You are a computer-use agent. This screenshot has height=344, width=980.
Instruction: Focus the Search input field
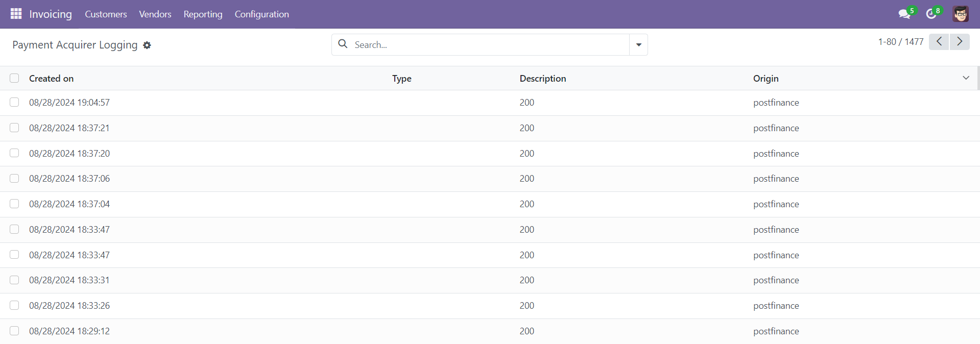tap(490, 45)
